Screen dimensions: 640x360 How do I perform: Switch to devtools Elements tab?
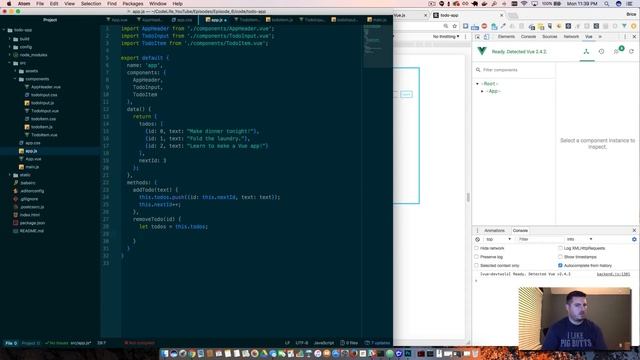506,37
